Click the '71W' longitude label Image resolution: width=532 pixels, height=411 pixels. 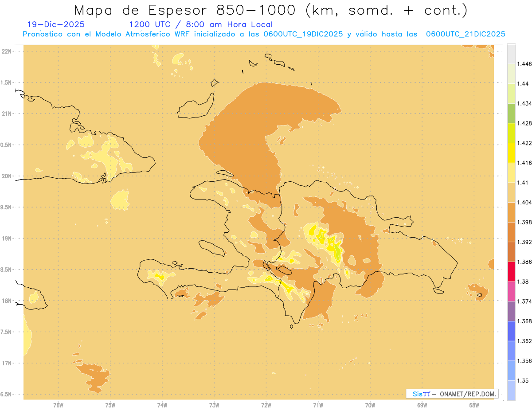[318, 406]
